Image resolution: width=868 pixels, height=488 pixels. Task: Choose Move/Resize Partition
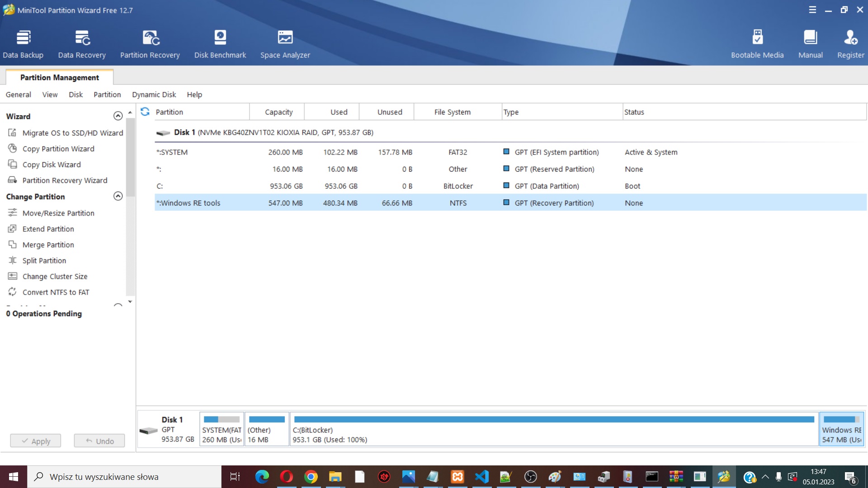pos(51,213)
